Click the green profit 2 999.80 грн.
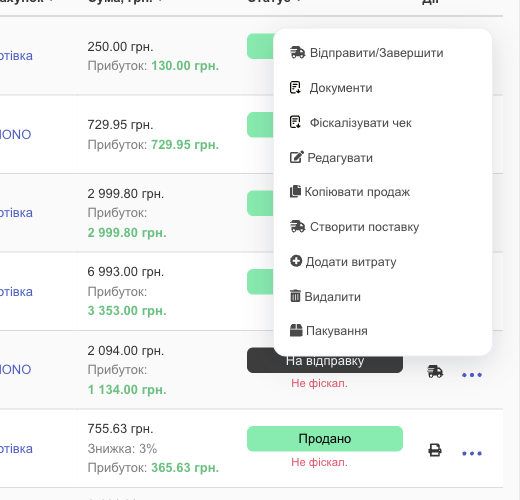 [127, 232]
